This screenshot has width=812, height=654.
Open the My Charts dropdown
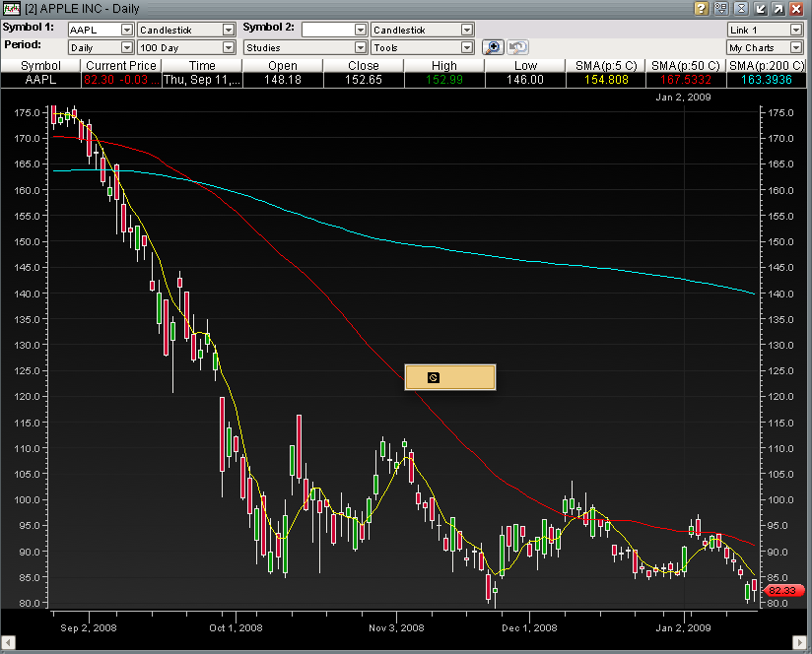click(796, 47)
